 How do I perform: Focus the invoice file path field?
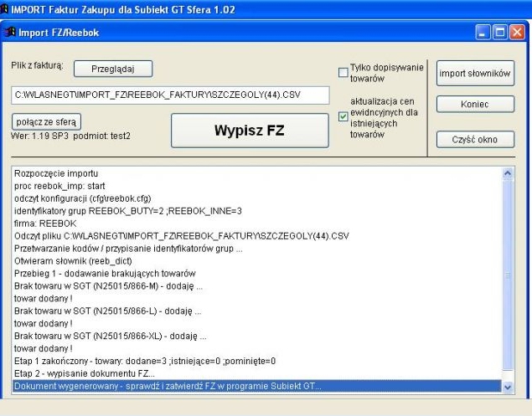170,95
